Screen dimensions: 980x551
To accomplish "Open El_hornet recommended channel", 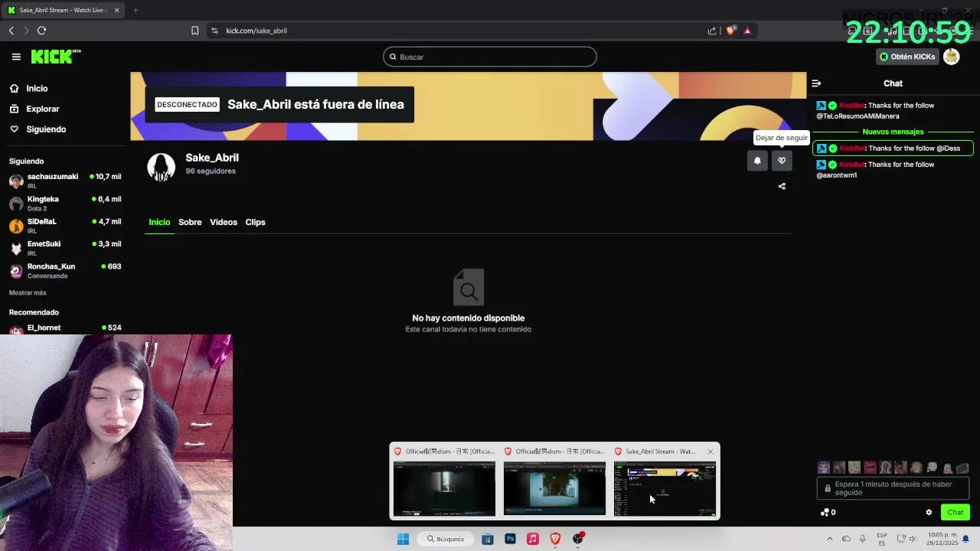I will point(65,328).
